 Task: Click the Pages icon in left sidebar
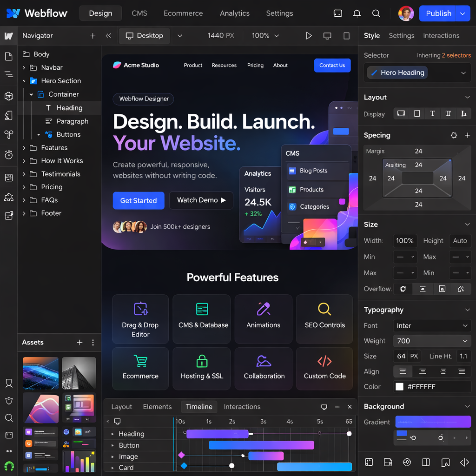pos(8,57)
